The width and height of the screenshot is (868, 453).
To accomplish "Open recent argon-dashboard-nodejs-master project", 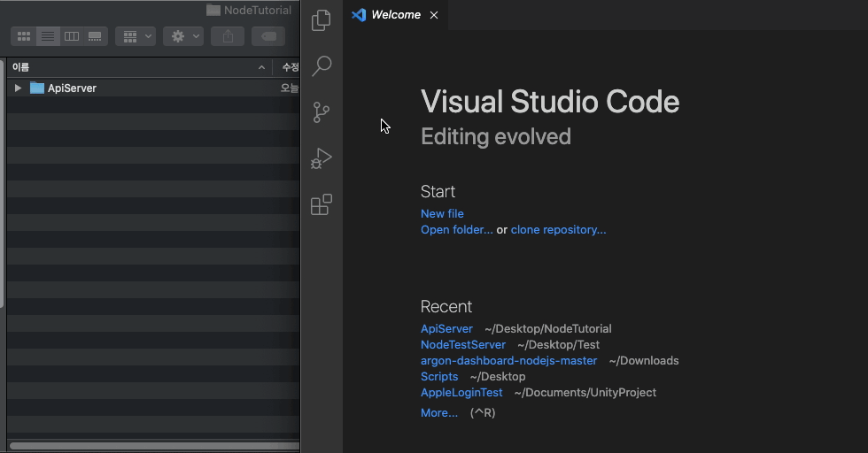I will tap(508, 361).
